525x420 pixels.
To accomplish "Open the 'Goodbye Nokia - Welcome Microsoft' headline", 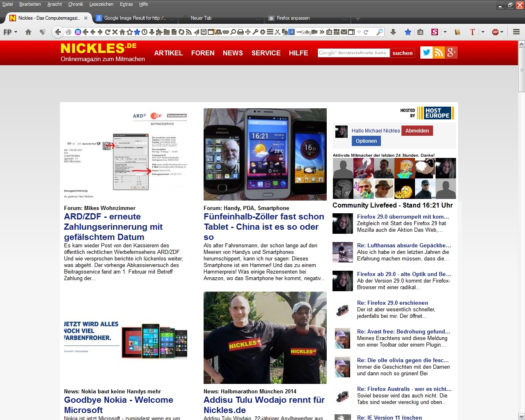I will click(x=119, y=405).
